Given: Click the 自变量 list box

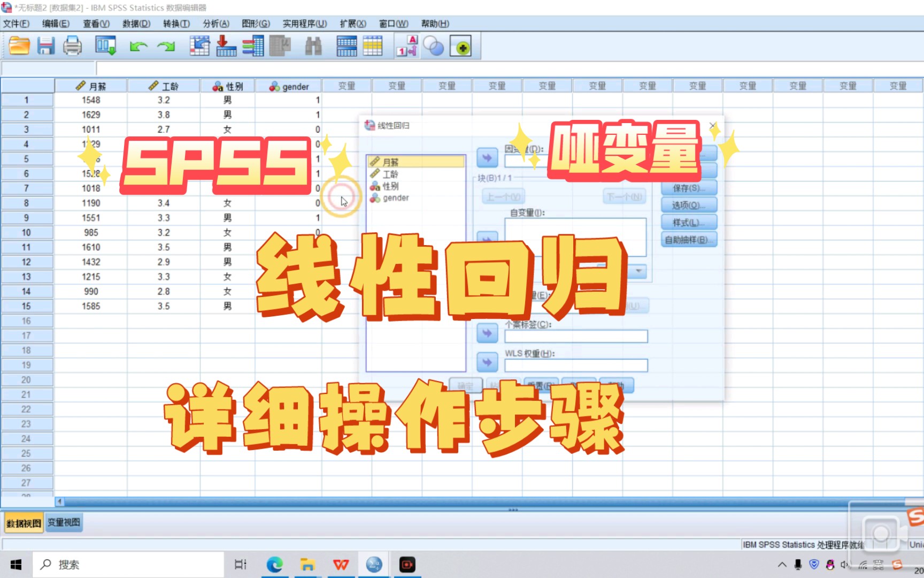Looking at the screenshot, I should [575, 237].
